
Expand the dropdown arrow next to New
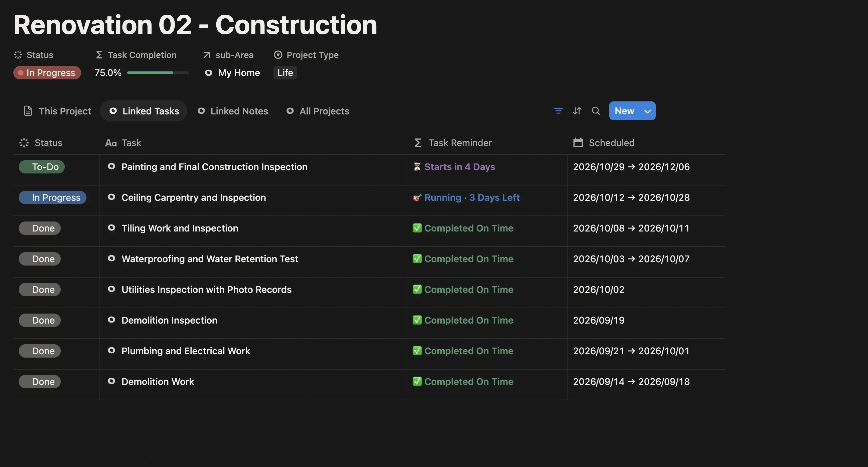point(647,111)
